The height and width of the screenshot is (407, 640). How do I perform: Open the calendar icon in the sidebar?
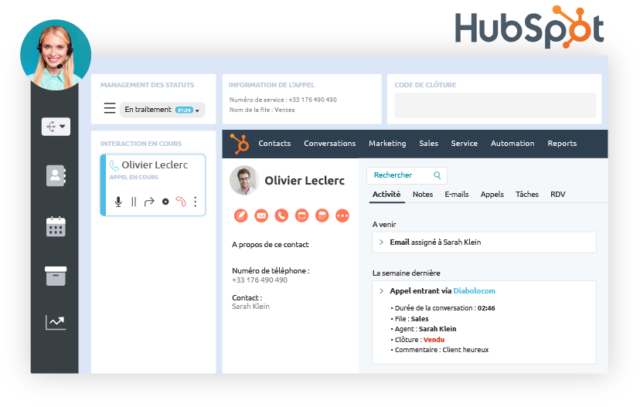pos(56,226)
